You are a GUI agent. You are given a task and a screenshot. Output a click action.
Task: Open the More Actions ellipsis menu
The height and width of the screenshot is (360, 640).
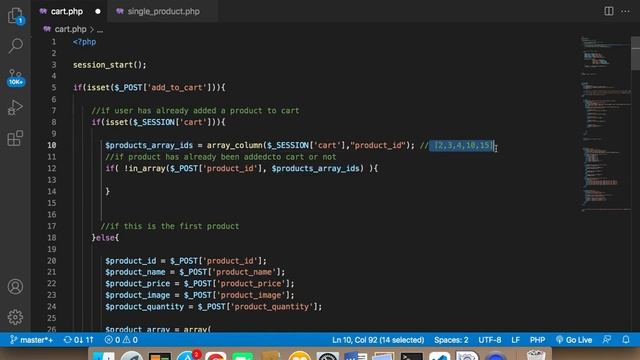point(625,11)
